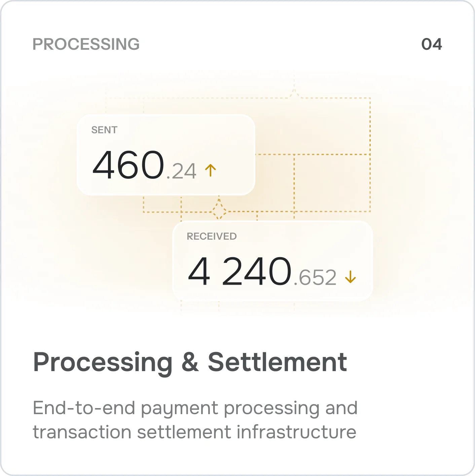475x476 pixels.
Task: Click the SENT label
Action: pyautogui.click(x=104, y=130)
